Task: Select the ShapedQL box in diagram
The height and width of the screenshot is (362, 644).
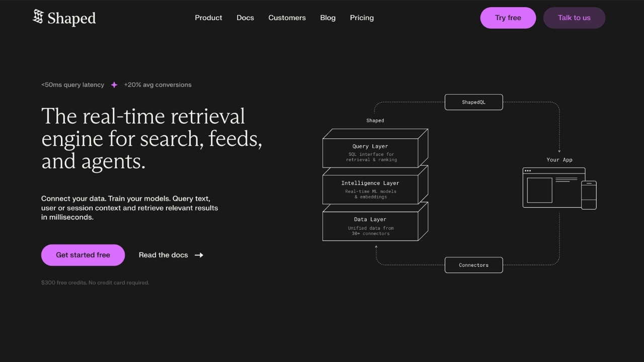Action: pyautogui.click(x=473, y=102)
